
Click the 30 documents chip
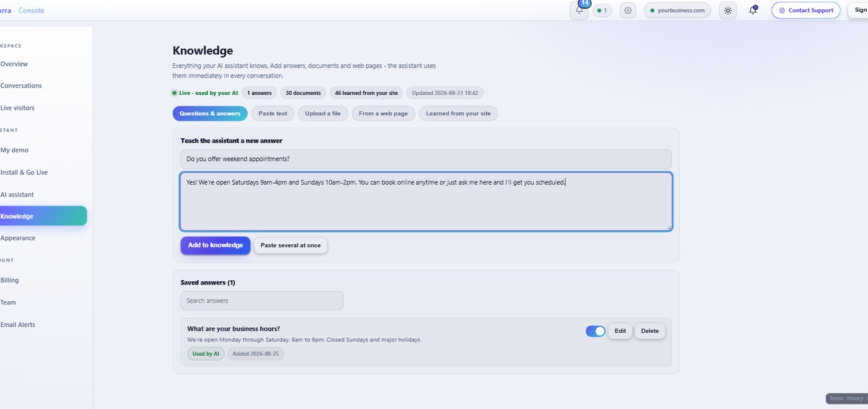(303, 93)
